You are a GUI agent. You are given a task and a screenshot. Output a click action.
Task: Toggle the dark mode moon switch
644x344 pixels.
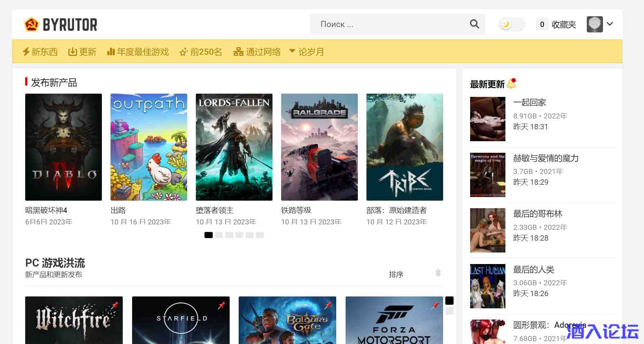coord(511,24)
